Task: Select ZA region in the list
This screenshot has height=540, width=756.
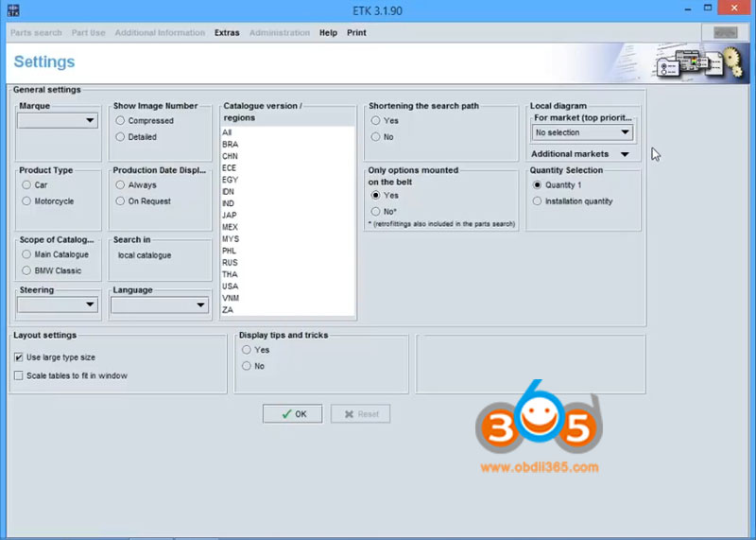Action: [288, 310]
